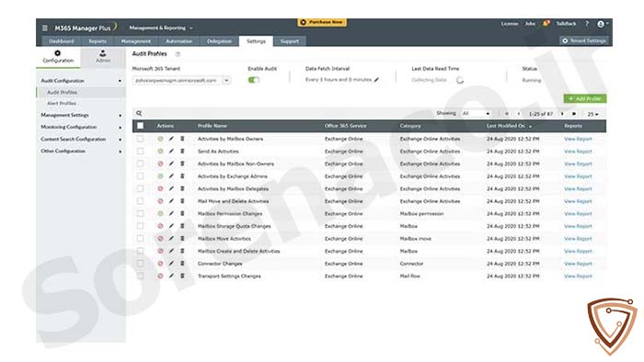Edit the Data Fetch Interval pencil icon
Image resolution: width=644 pixels, height=362 pixels.
376,80
